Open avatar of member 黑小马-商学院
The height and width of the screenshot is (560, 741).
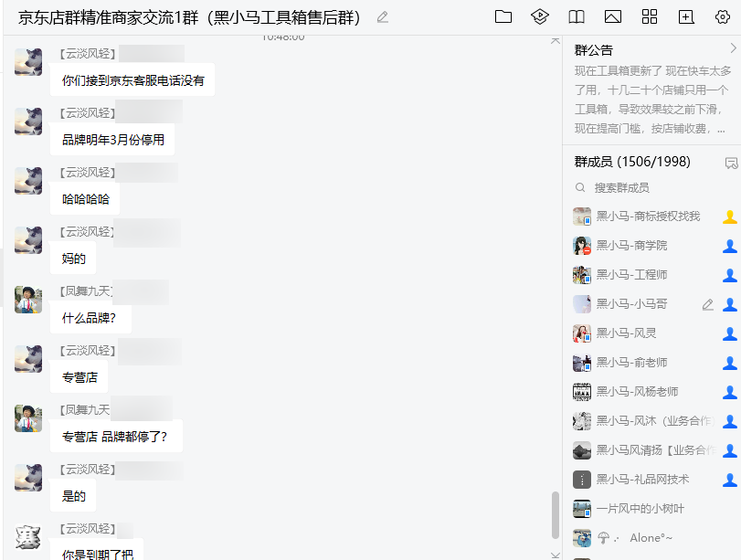(x=582, y=246)
